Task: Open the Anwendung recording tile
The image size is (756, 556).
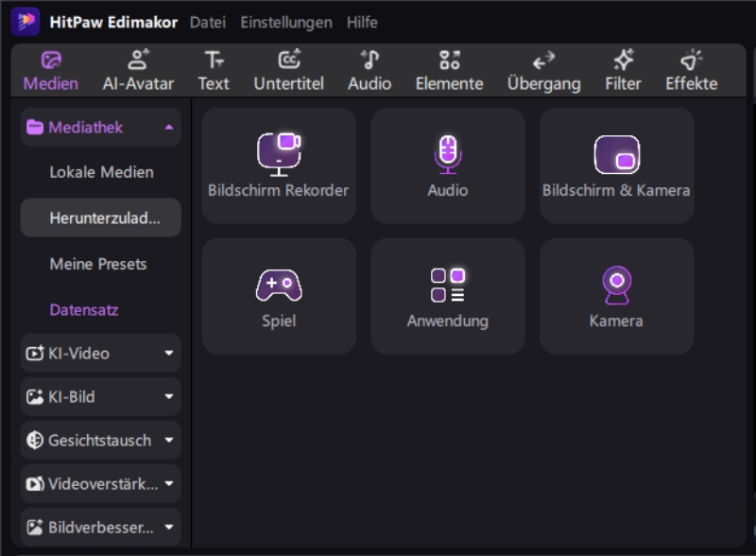Action: tap(448, 296)
